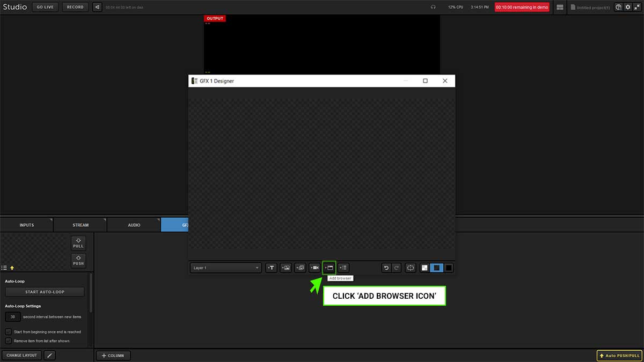This screenshot has width=644, height=362.
Task: Click the shrink arrows fullscreen icon
Action: (x=637, y=8)
